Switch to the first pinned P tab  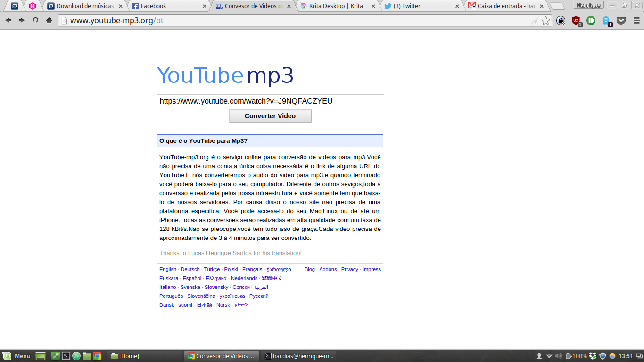point(15,6)
